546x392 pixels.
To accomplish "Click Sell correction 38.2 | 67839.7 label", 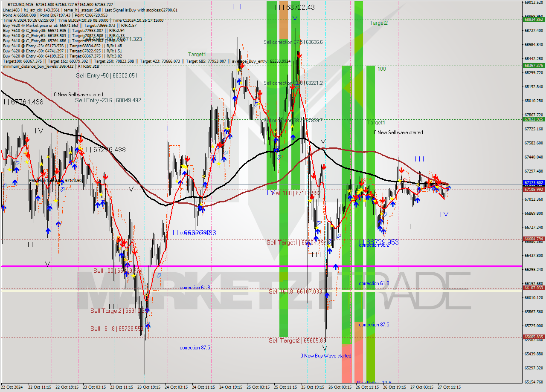I will click(293, 121).
